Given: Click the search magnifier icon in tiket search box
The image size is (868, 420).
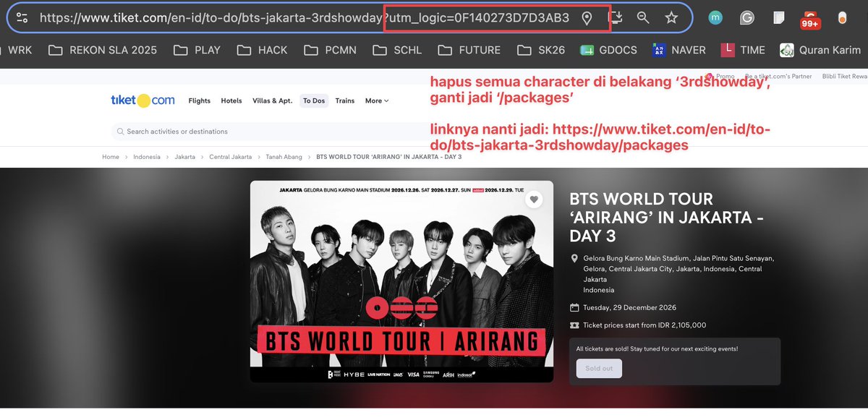Looking at the screenshot, I should [120, 132].
